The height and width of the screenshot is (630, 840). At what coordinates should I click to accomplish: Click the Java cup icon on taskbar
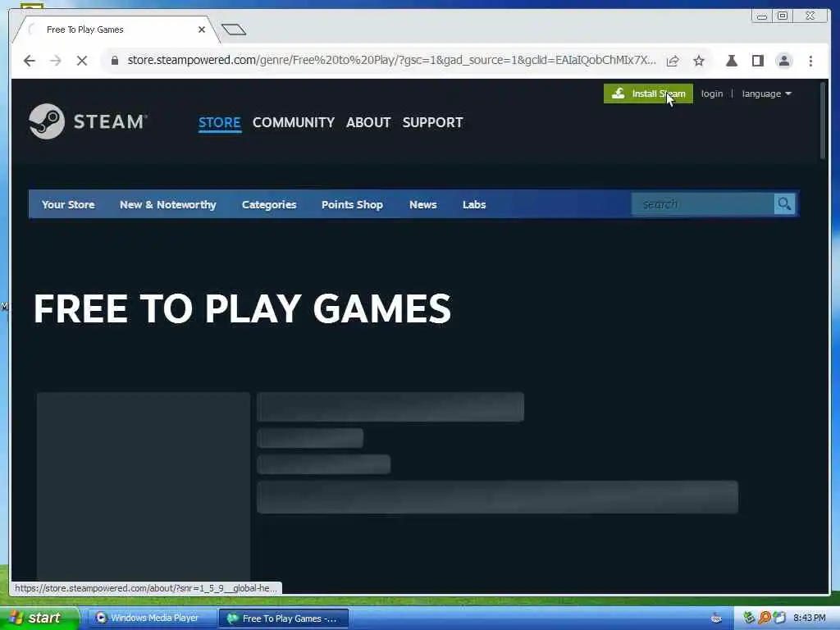coord(716,619)
